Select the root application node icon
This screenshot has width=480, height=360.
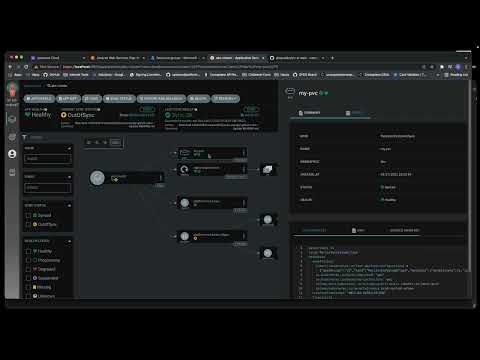pos(97,178)
